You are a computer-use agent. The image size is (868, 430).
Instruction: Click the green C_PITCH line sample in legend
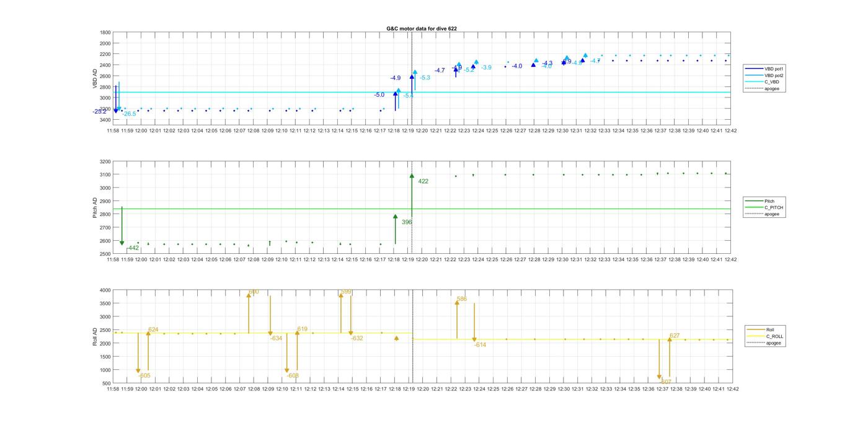click(x=754, y=208)
